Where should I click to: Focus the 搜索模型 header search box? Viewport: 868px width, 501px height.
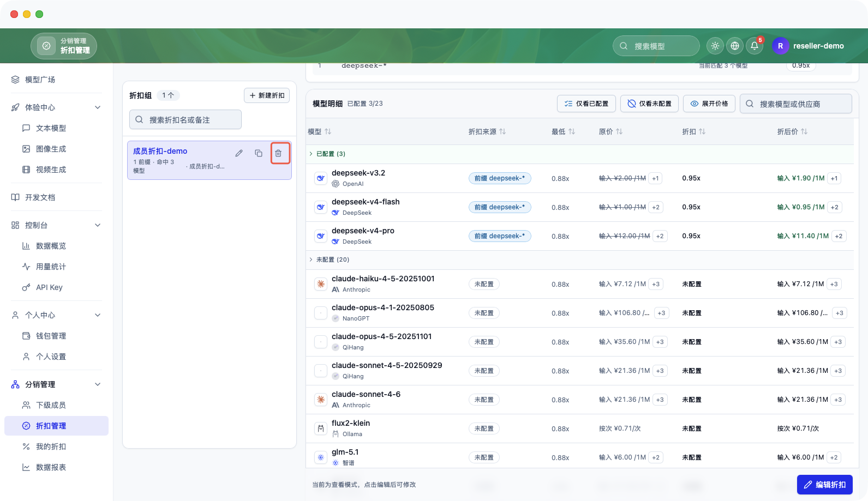tap(656, 46)
